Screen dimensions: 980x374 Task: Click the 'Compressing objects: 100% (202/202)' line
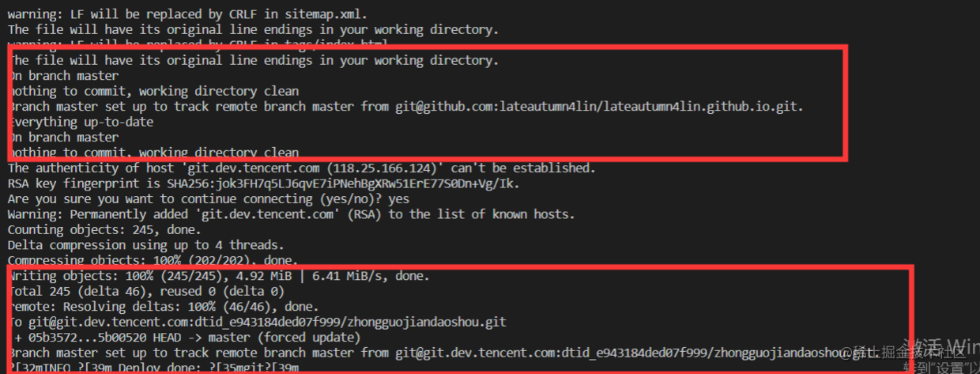pyautogui.click(x=153, y=260)
